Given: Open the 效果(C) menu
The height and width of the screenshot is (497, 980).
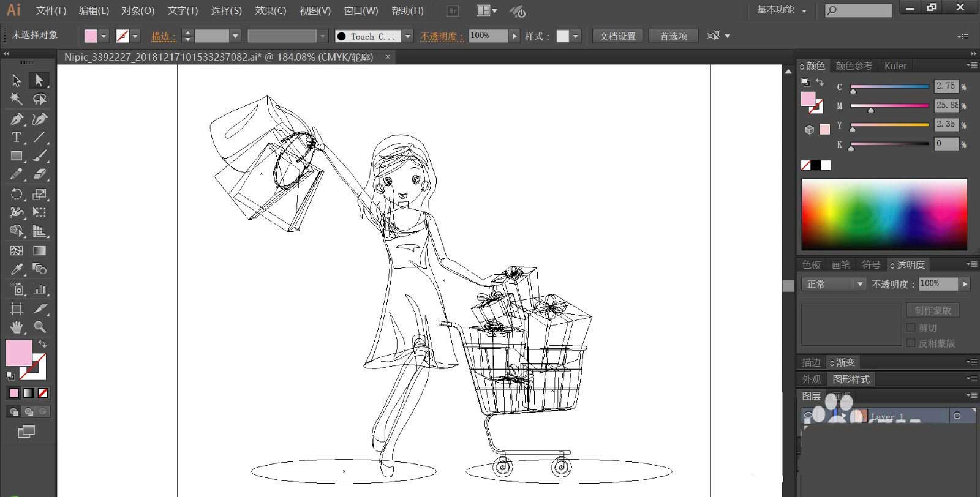Looking at the screenshot, I should point(271,10).
